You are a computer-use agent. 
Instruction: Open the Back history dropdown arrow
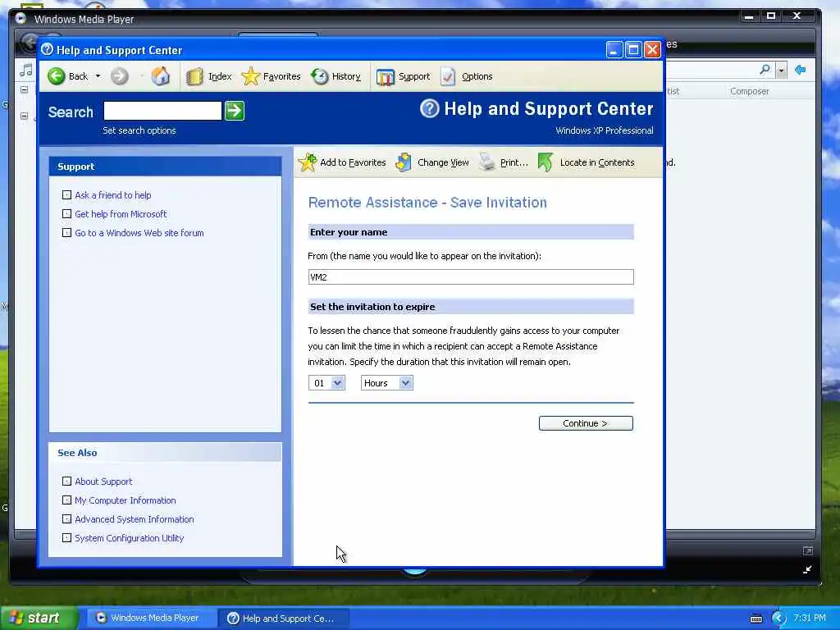(98, 76)
